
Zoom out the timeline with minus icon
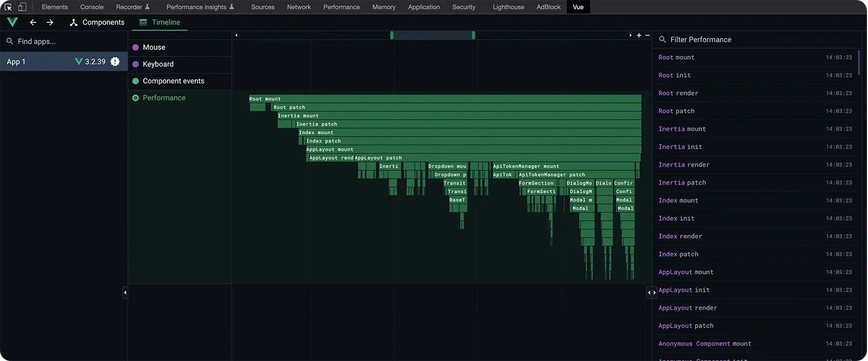(647, 35)
